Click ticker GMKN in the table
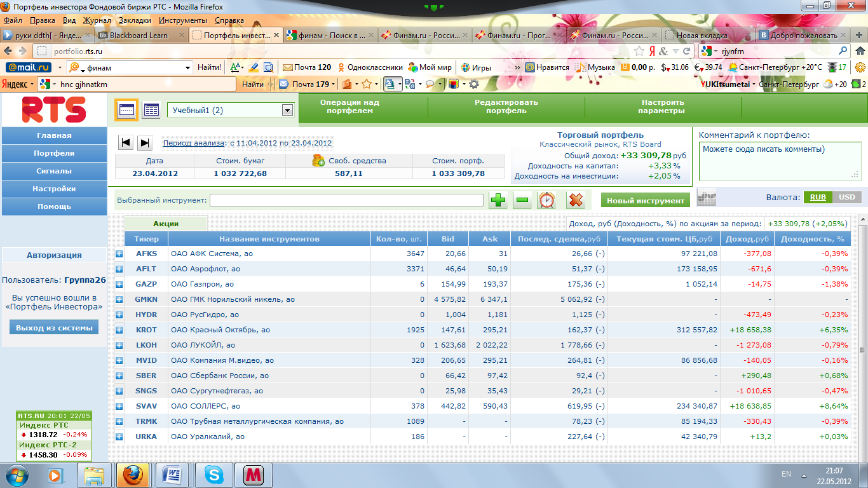 point(146,299)
